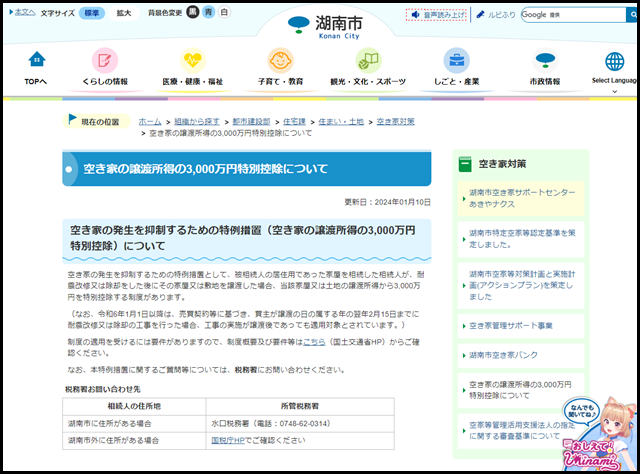Select the 水口税務署 phone number cell

300,424
